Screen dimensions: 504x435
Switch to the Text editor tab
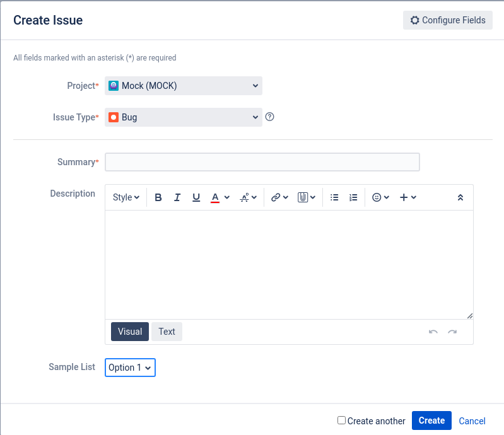pyautogui.click(x=167, y=332)
